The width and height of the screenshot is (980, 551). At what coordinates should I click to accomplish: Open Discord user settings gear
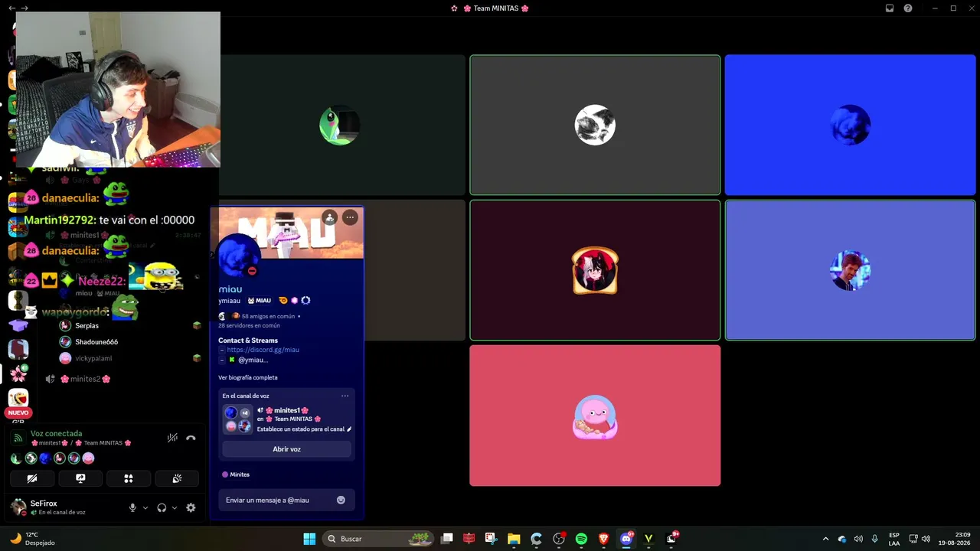191,507
